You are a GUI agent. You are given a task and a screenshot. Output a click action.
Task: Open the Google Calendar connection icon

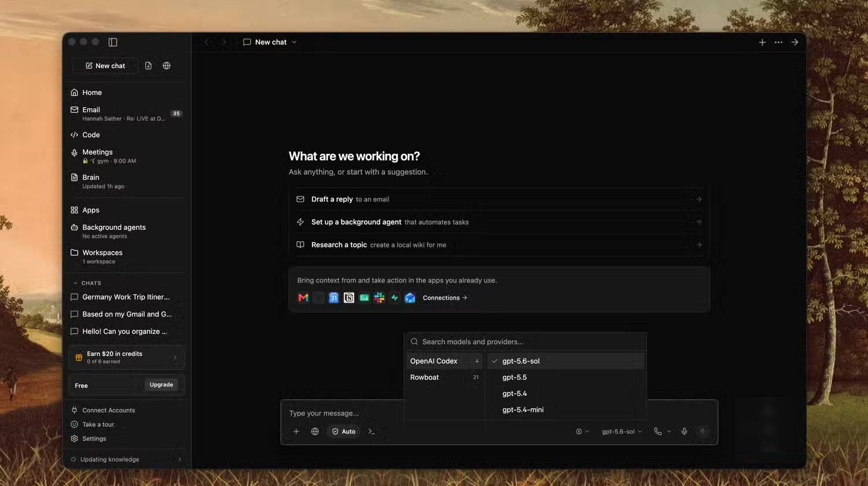tap(333, 298)
